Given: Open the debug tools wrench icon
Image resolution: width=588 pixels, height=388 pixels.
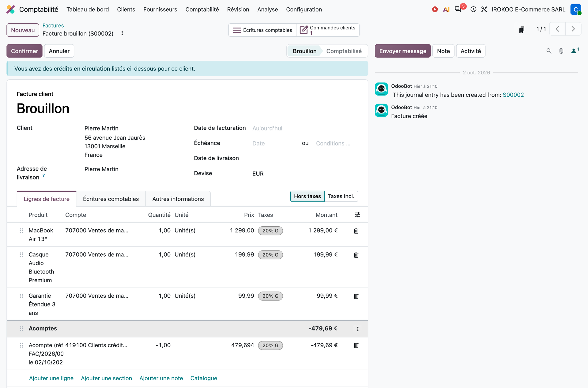Looking at the screenshot, I should click(484, 9).
